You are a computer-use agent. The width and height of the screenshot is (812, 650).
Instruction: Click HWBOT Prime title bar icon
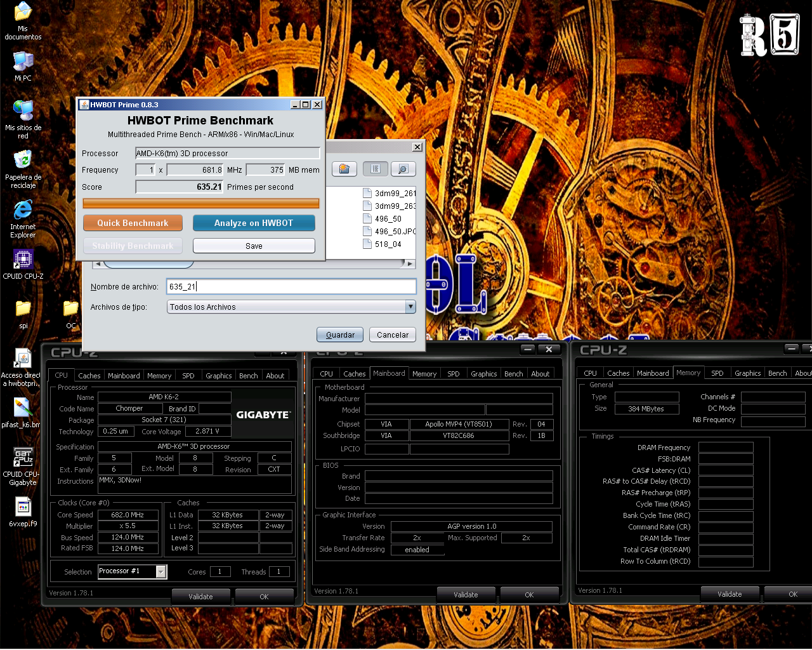click(84, 105)
